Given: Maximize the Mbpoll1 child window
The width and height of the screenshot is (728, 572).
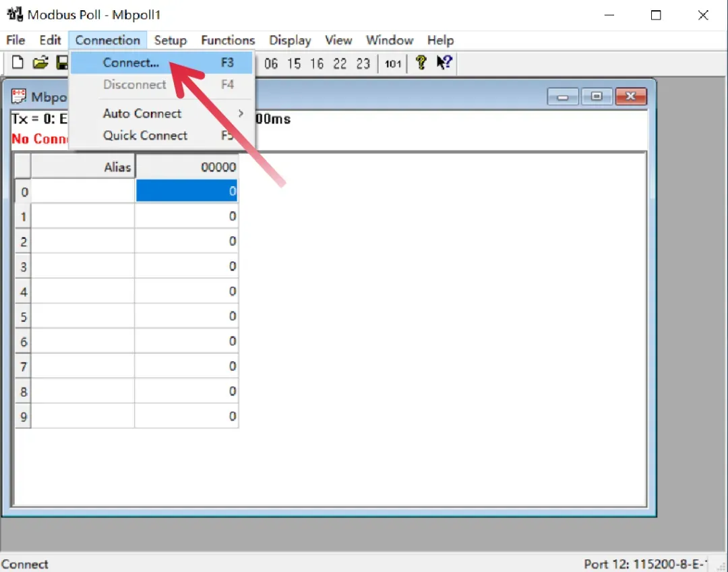Looking at the screenshot, I should pyautogui.click(x=597, y=96).
